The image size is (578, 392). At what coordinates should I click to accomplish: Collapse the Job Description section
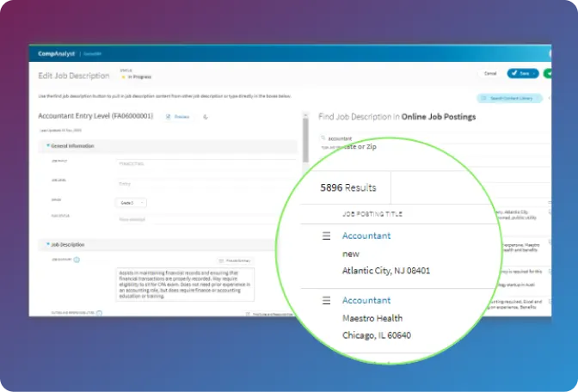click(x=48, y=244)
